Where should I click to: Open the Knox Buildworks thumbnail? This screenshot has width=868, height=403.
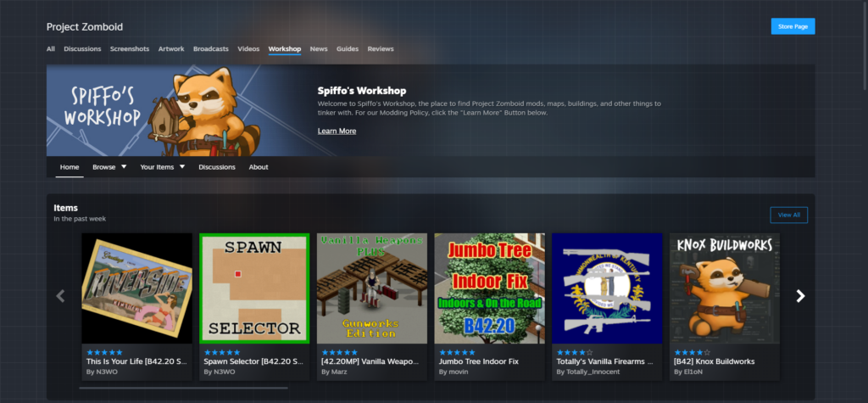click(x=725, y=288)
